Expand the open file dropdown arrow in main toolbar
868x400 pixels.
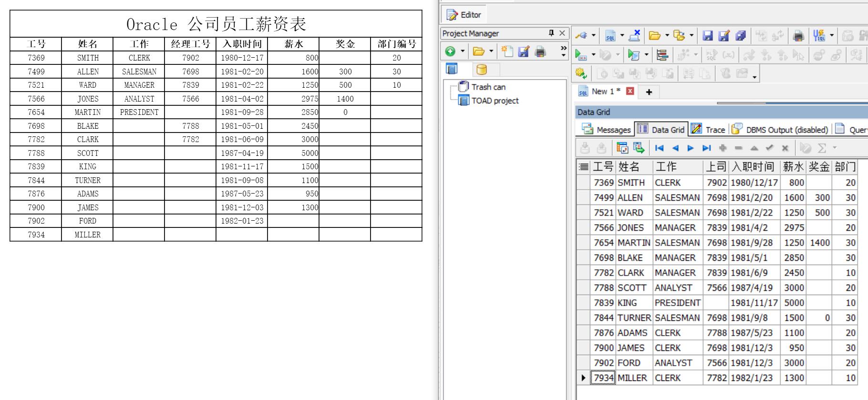coord(667,35)
